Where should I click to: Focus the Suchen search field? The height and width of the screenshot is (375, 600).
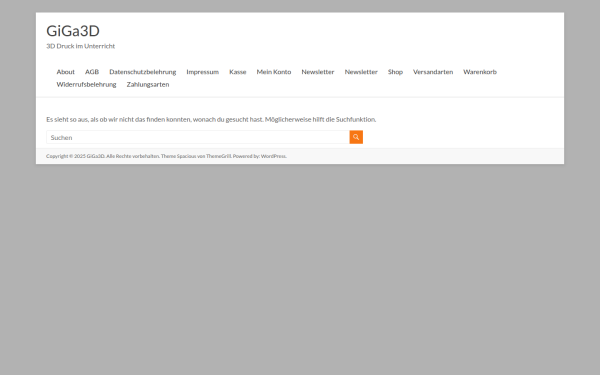coord(198,137)
